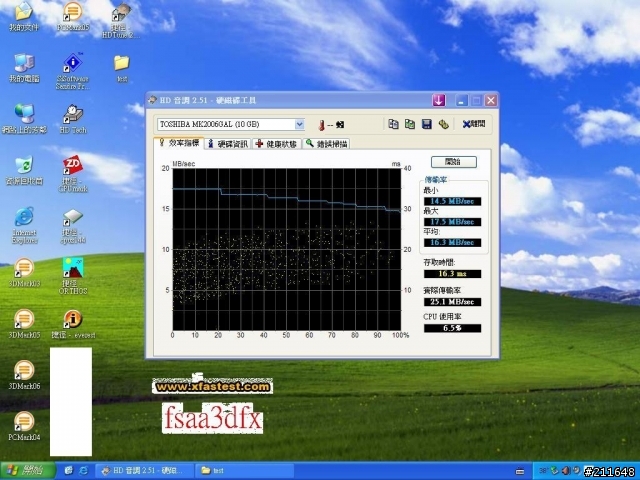Click HD Tune taskbar button
This screenshot has height=480, width=640.
click(145, 471)
